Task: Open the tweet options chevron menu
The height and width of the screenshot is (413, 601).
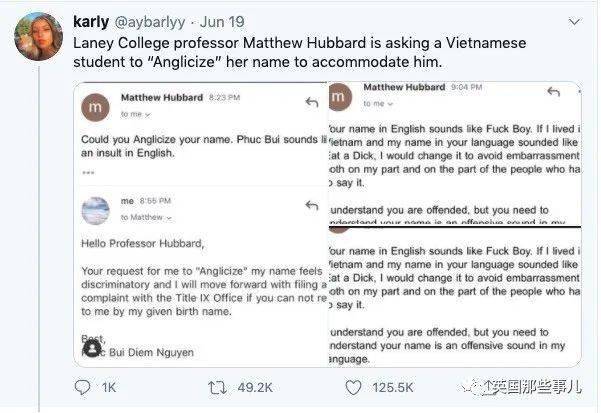Action: [577, 19]
